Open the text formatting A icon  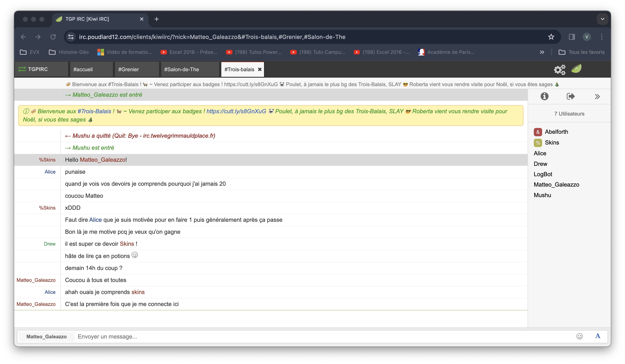[598, 336]
